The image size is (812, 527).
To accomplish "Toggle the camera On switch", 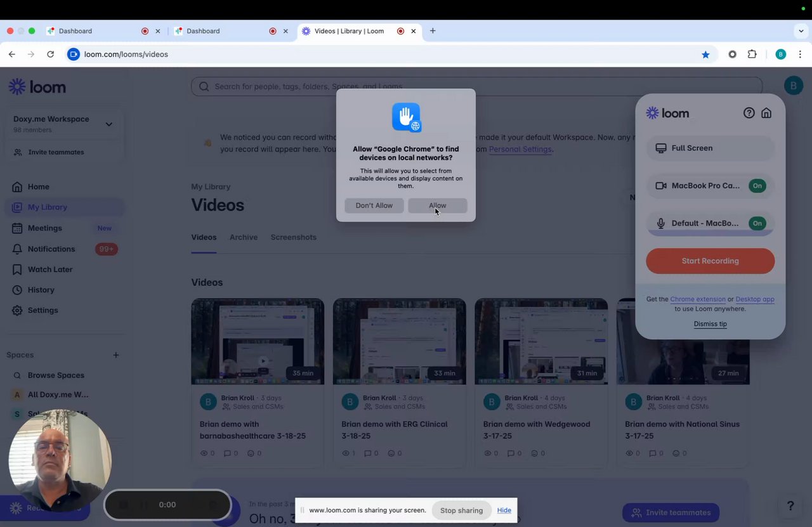I will click(x=757, y=186).
